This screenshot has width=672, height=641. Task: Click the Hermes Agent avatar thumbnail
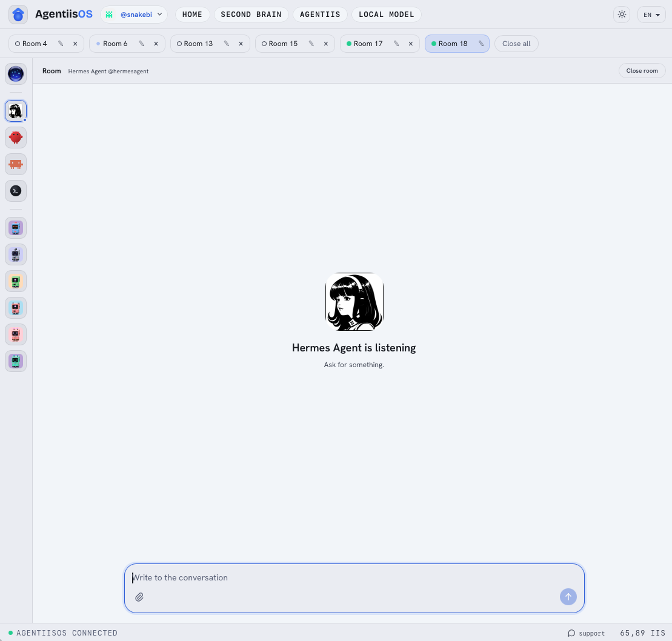[16, 111]
